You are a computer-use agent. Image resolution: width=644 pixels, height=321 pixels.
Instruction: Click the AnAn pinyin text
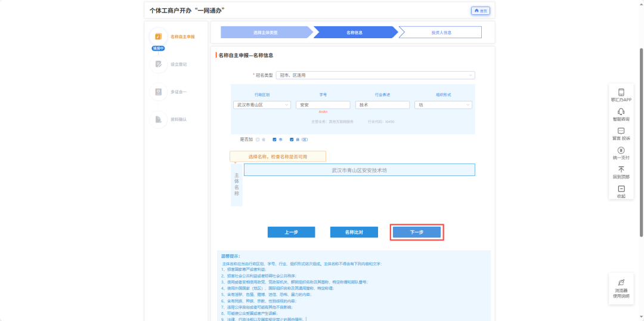323,112
